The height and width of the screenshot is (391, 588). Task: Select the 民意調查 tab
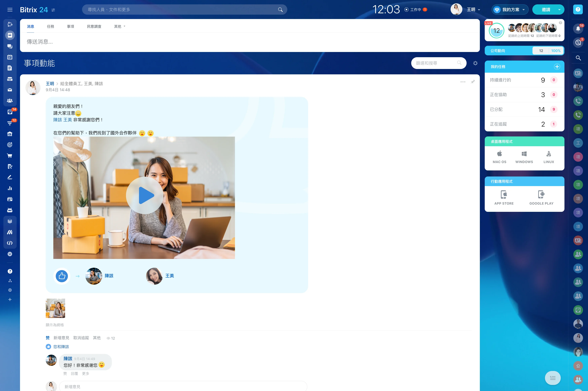click(x=94, y=26)
